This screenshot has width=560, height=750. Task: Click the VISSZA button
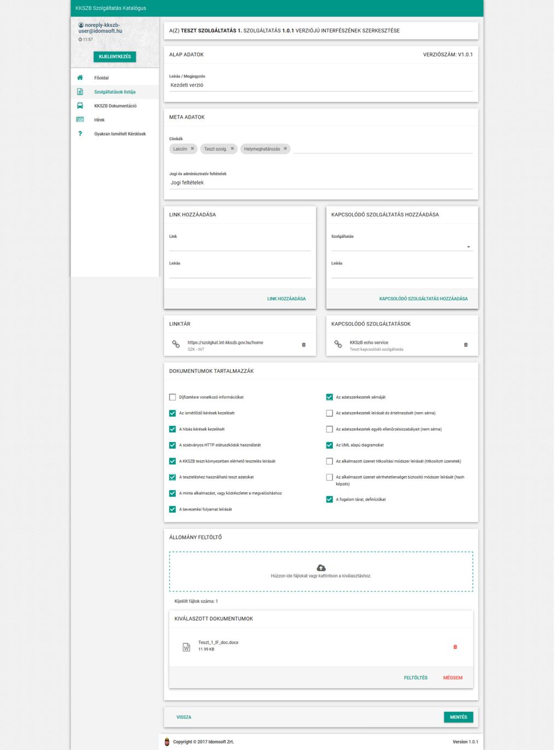click(184, 717)
